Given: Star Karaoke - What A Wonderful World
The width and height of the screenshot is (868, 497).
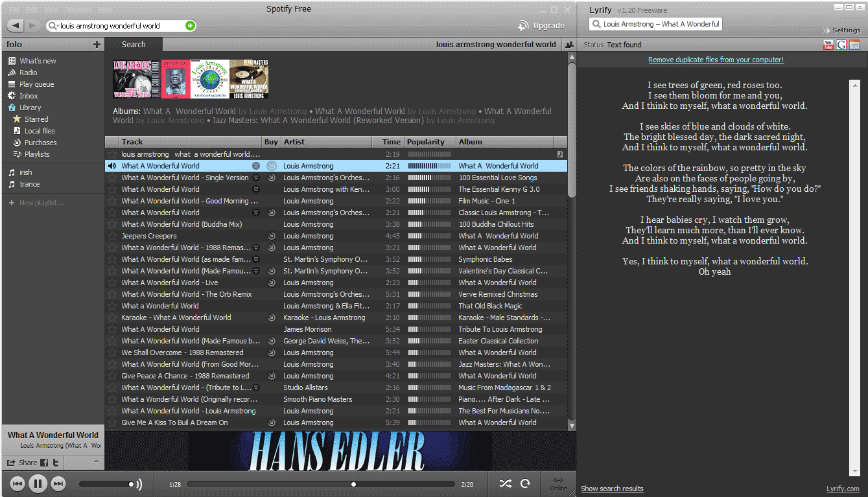Looking at the screenshot, I should click(x=112, y=318).
